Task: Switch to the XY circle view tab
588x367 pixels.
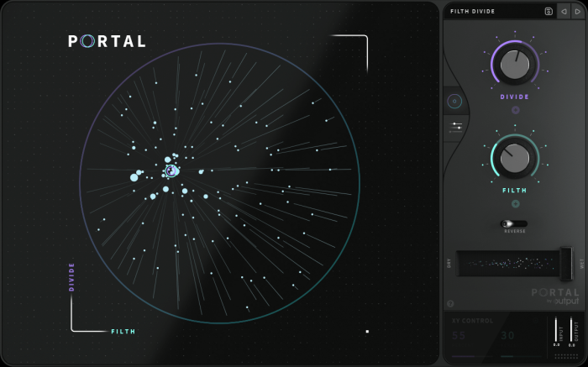Action: click(454, 102)
